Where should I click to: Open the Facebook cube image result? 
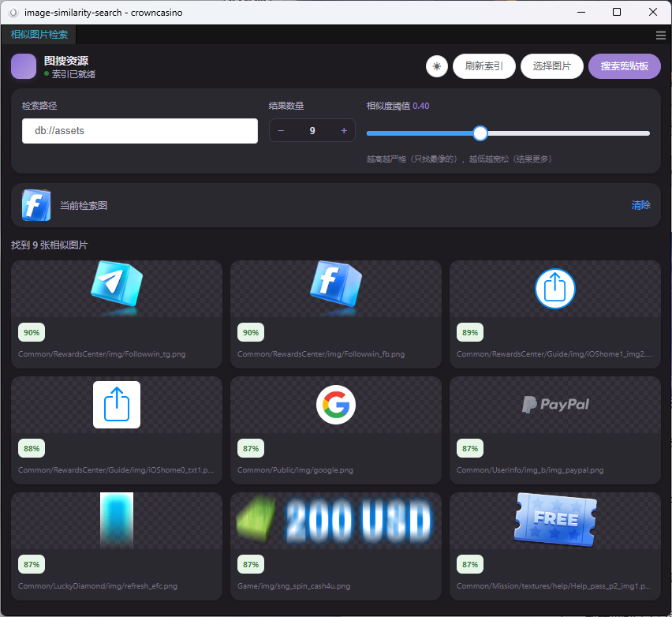point(336,288)
